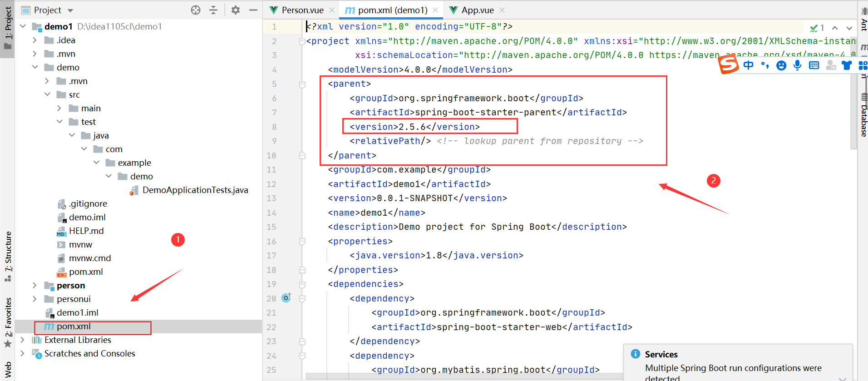This screenshot has height=381, width=868.
Task: Collapse the demo folder arrow
Action: click(35, 67)
